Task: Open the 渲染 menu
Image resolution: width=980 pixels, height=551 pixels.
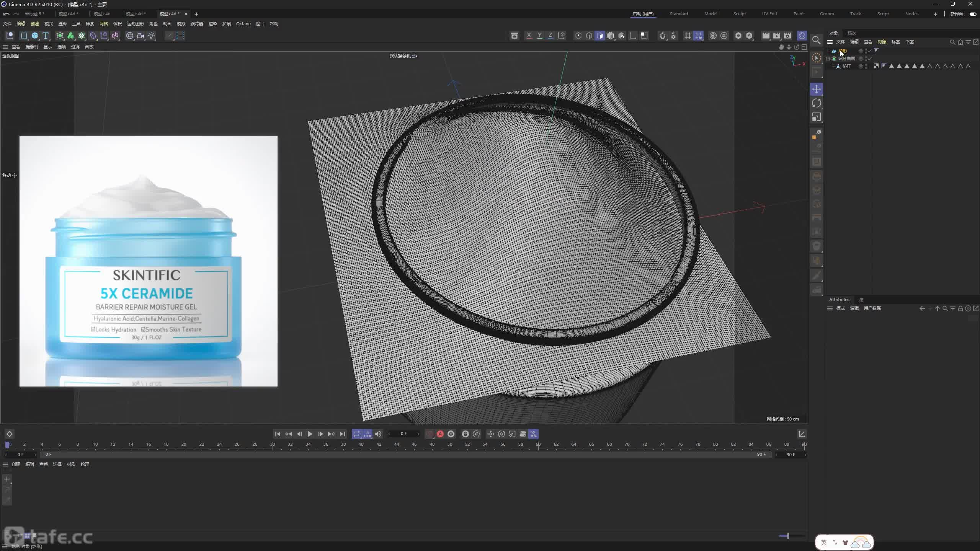Action: [x=212, y=24]
